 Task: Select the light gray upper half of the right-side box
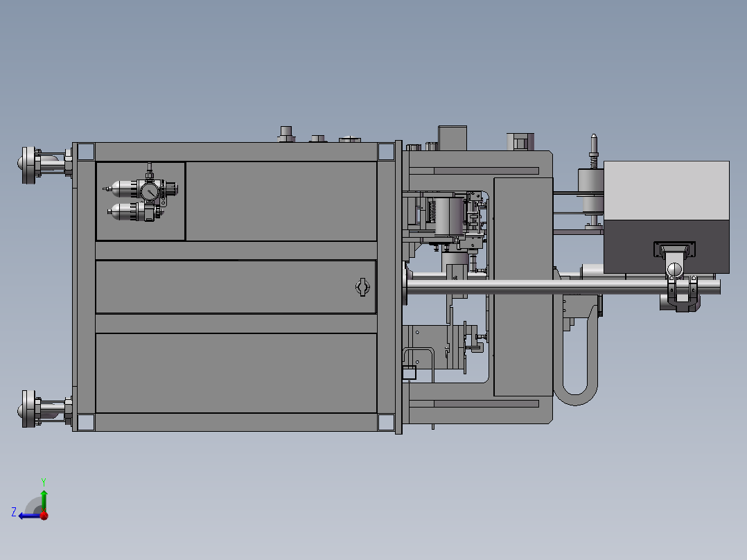(667, 191)
